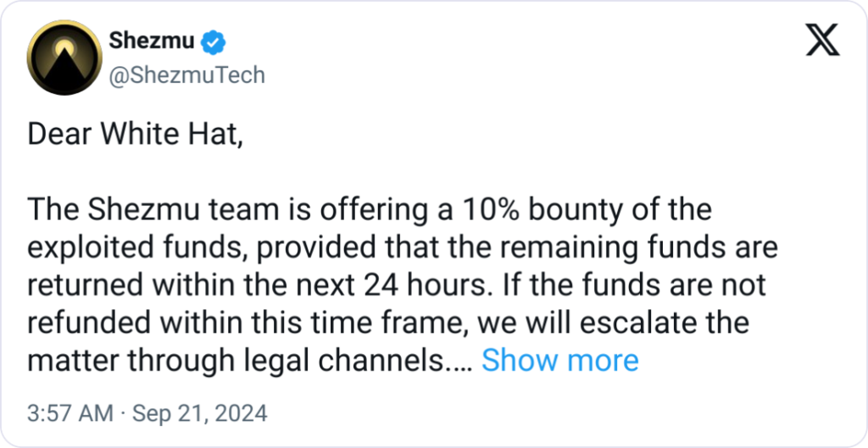Click the blue verified checkmark badge
This screenshot has height=448, width=868.
(x=215, y=39)
